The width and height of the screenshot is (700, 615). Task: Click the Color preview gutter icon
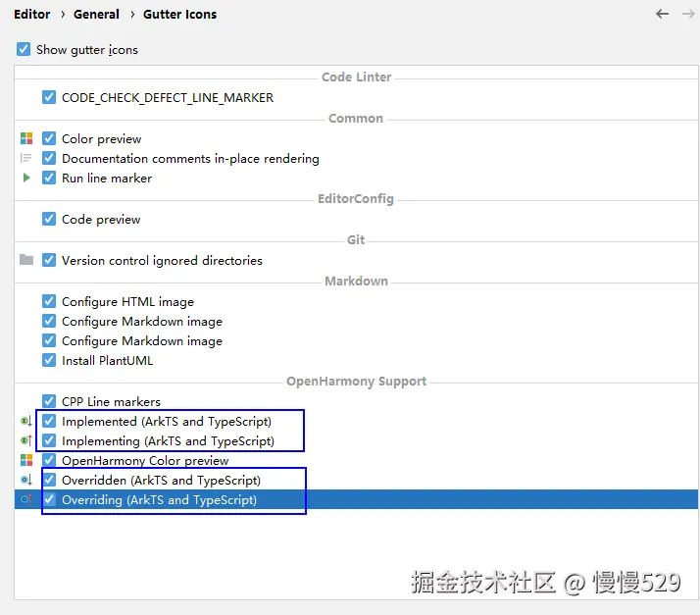(x=26, y=138)
